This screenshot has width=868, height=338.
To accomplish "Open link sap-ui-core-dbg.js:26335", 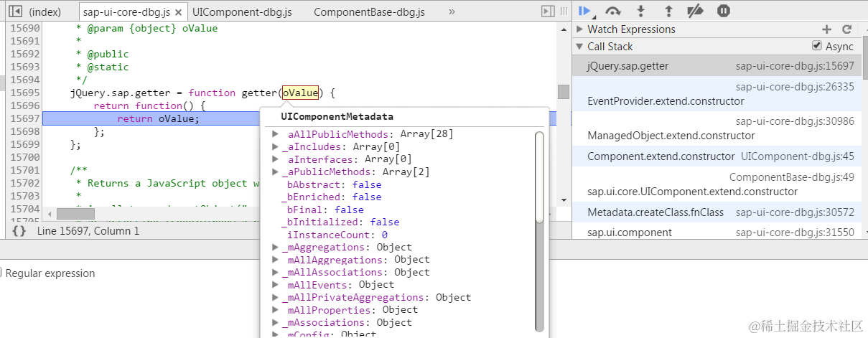I will [795, 86].
